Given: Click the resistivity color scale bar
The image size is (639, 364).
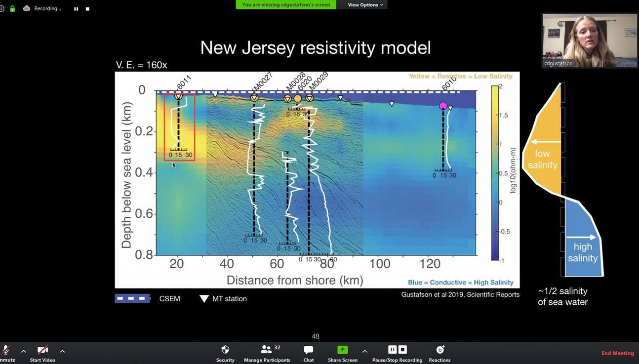Looking at the screenshot, I should point(495,173).
